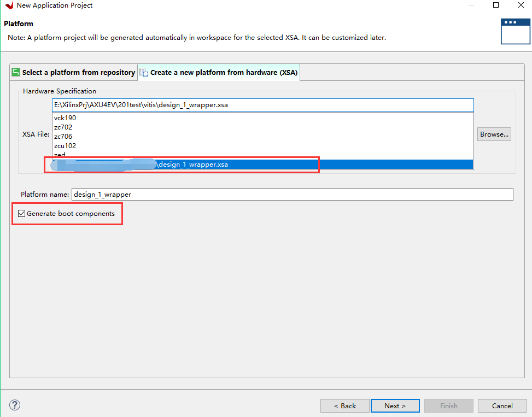The height and width of the screenshot is (417, 532).
Task: Click the Browse... button
Action: point(494,134)
